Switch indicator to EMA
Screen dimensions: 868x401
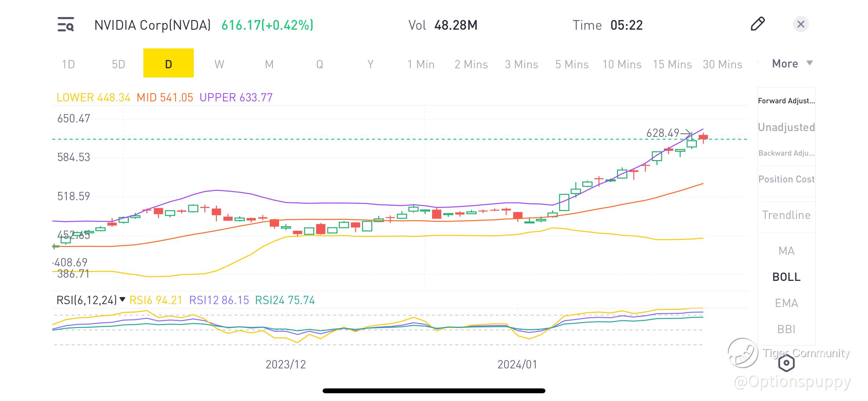coord(786,303)
